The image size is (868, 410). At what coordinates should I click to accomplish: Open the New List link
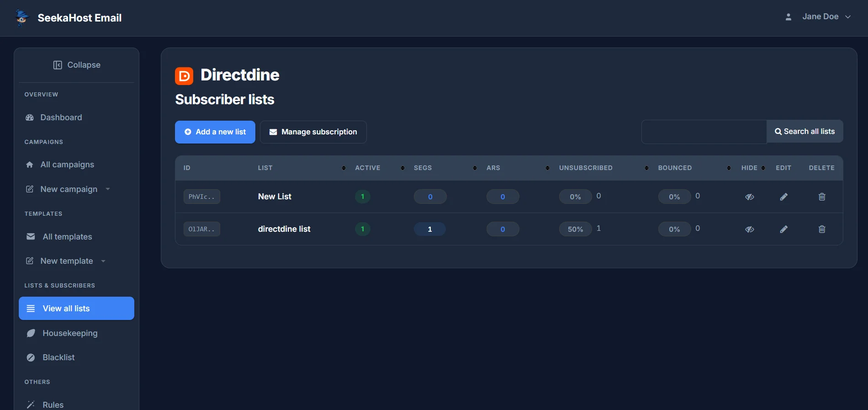(275, 197)
